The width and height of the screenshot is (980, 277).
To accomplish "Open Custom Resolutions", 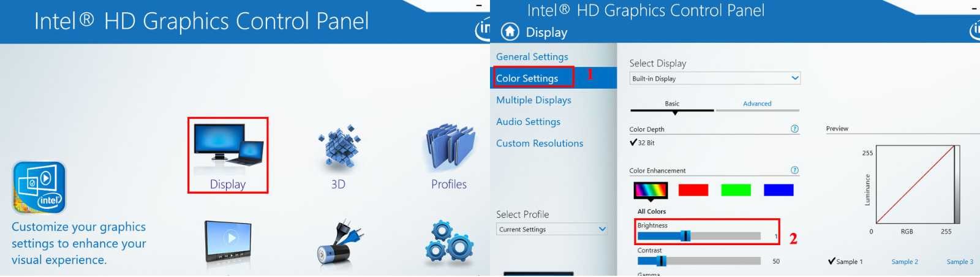I will point(540,143).
